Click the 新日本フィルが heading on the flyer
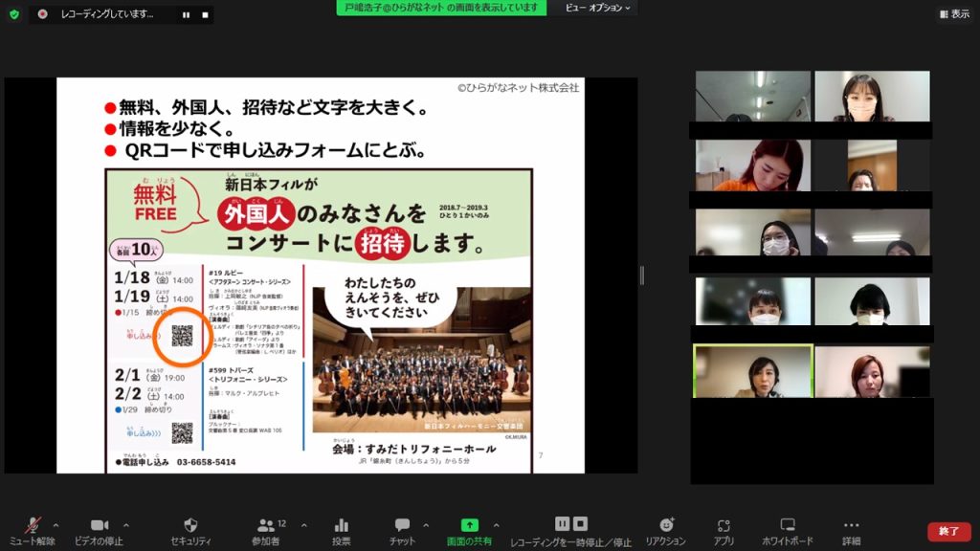980x551 pixels. (271, 185)
